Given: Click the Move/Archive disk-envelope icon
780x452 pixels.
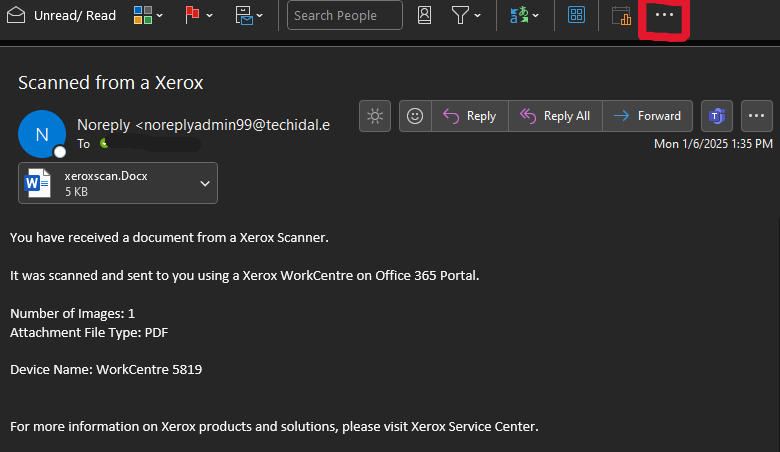Looking at the screenshot, I should point(244,15).
